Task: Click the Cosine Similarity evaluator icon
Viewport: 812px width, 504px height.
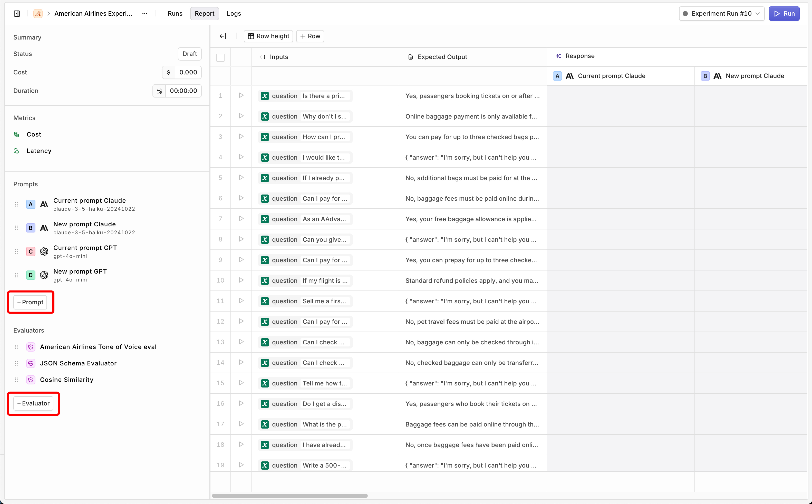Action: [x=31, y=380]
